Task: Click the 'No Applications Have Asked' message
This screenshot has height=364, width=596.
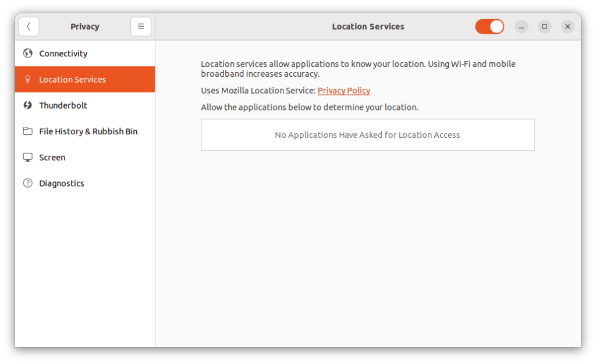Action: coord(368,135)
